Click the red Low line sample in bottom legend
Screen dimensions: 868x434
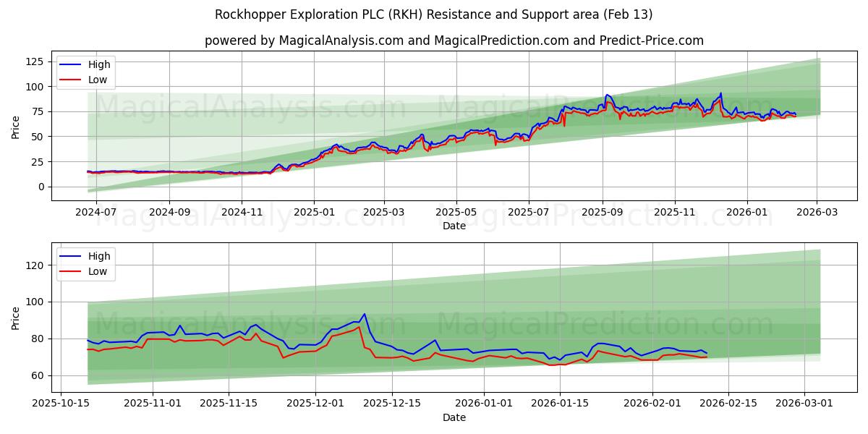click(71, 272)
